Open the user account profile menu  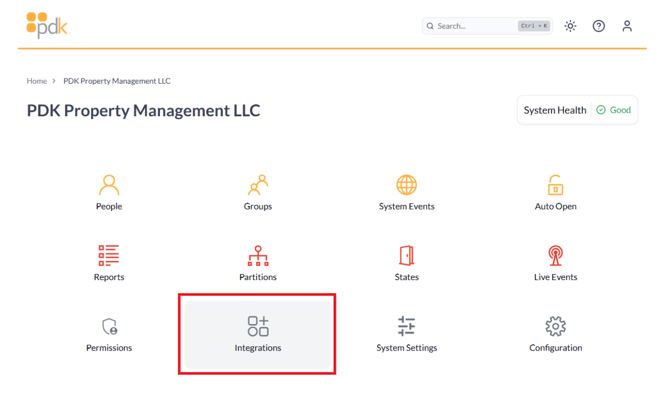(627, 26)
